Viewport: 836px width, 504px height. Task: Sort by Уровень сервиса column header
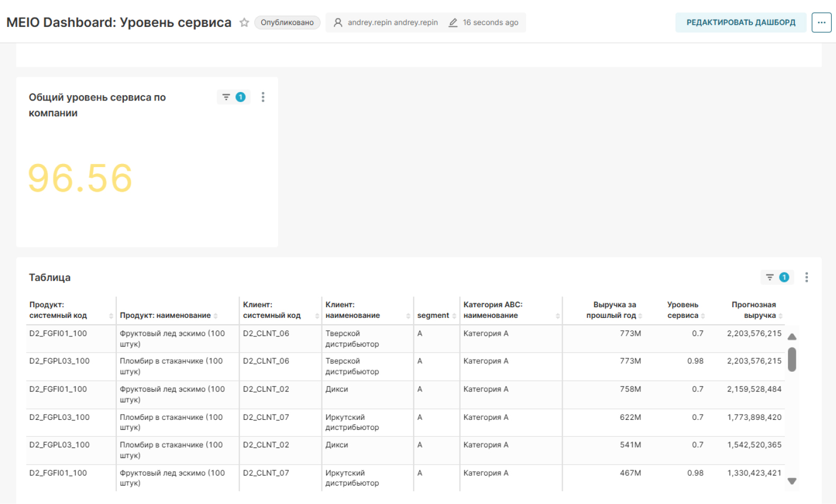(x=683, y=310)
